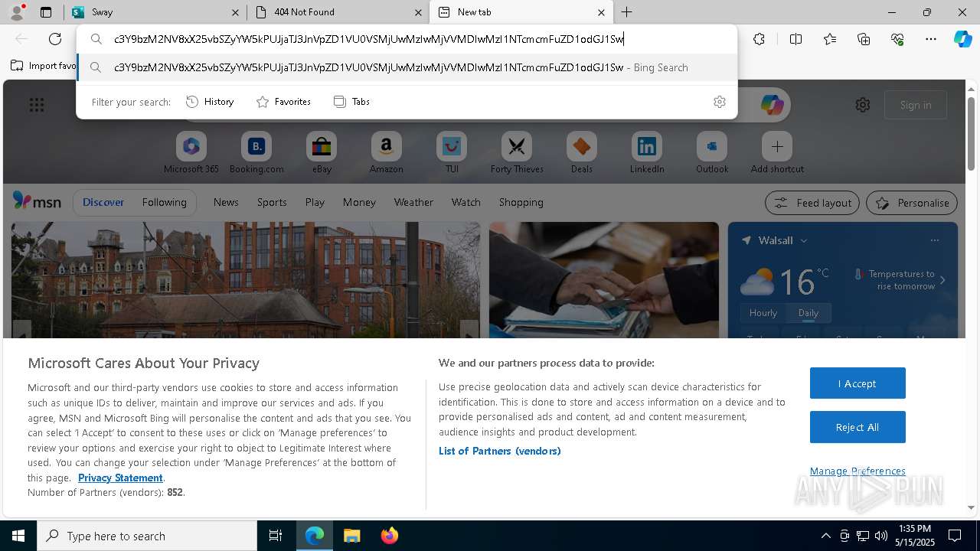Image resolution: width=980 pixels, height=551 pixels.
Task: Open the Privacy Statement link
Action: click(x=120, y=478)
